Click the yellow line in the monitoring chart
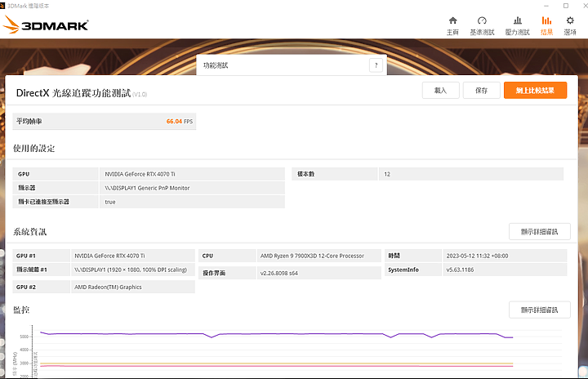 pyautogui.click(x=276, y=363)
